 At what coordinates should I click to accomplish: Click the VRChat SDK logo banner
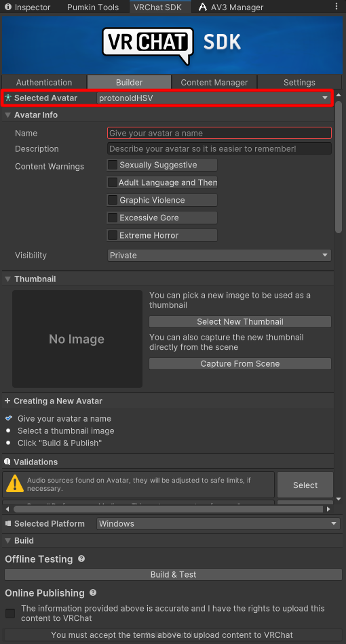[x=172, y=44]
